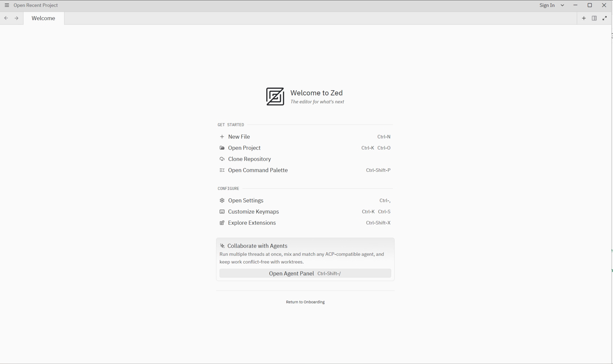Screen dimensions: 613x364
Task: Click the folder icon beside Open Project
Action: (222, 148)
